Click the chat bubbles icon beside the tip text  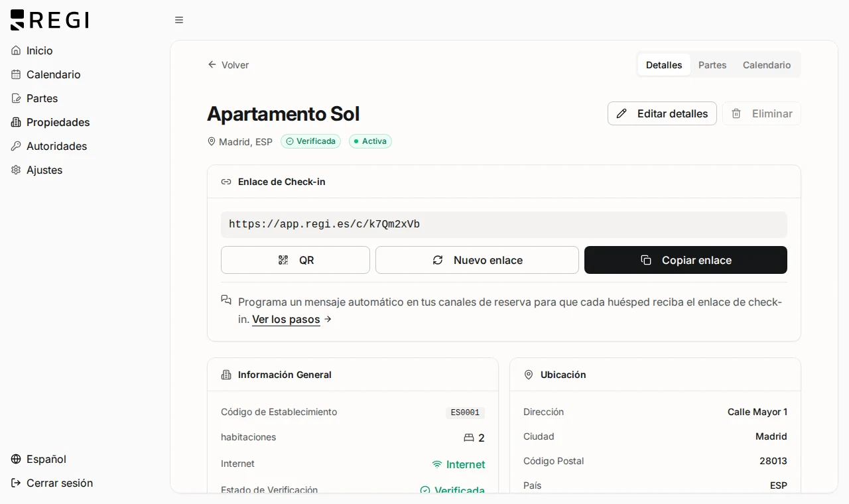click(226, 300)
